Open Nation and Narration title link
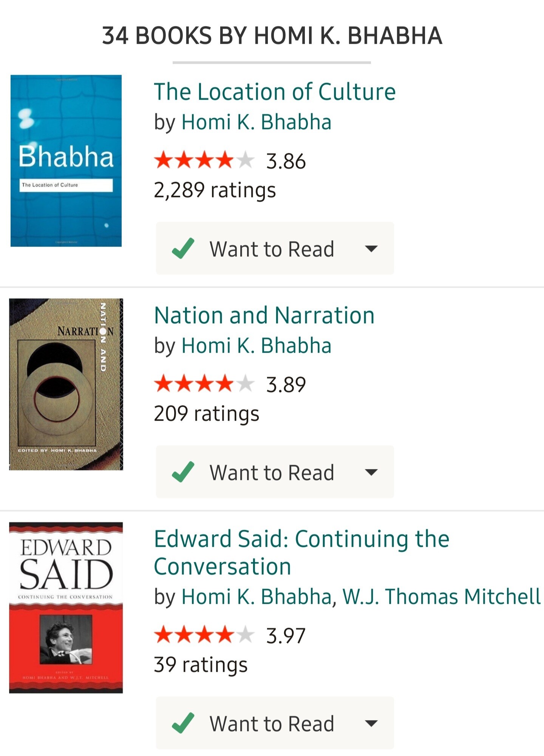This screenshot has height=756, width=544. pos(264,315)
